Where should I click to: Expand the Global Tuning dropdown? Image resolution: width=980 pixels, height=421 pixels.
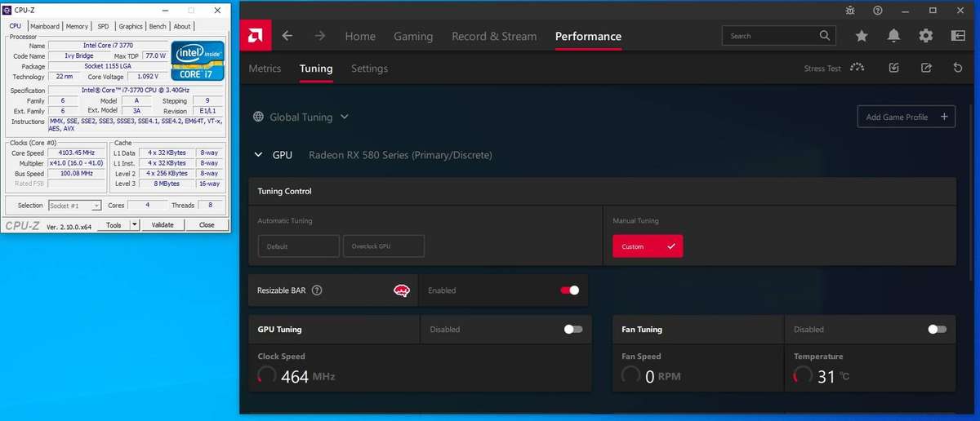click(344, 117)
